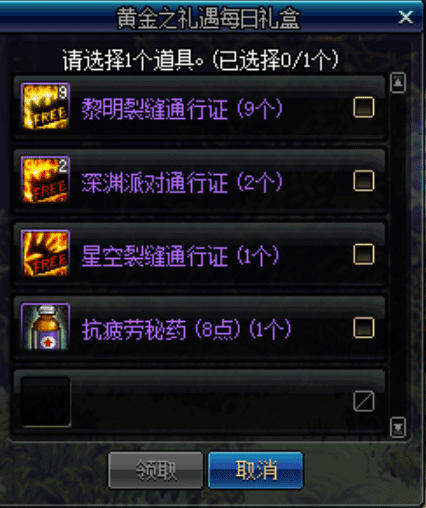Screen dimensions: 426x508
Task: Click the empty item slot icon
Action: 45,402
